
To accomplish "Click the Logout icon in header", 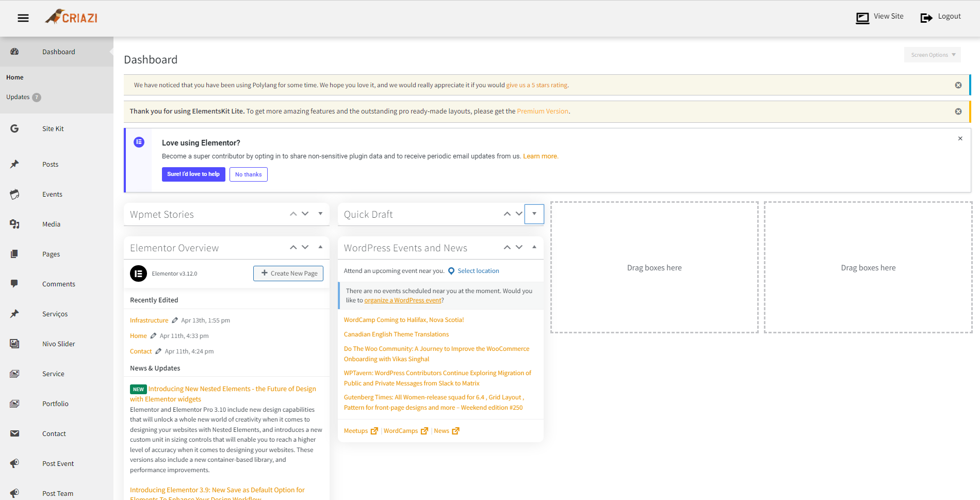I will pyautogui.click(x=926, y=18).
